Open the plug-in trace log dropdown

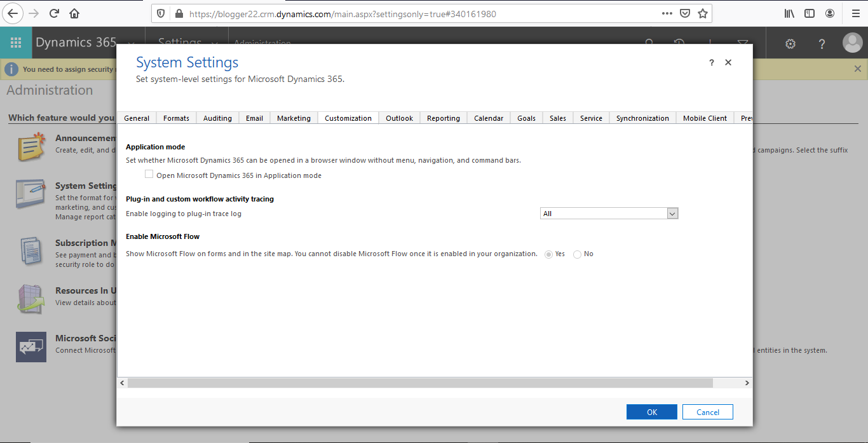click(672, 213)
